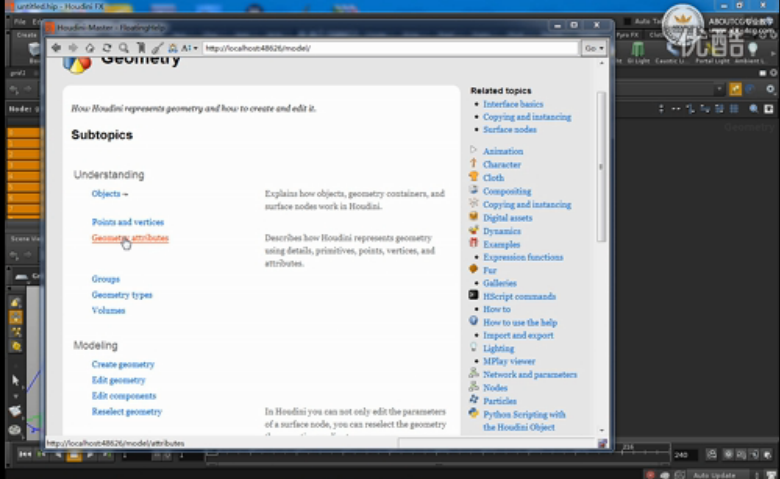780x479 pixels.
Task: Open the Reselect geometry link
Action: [127, 411]
